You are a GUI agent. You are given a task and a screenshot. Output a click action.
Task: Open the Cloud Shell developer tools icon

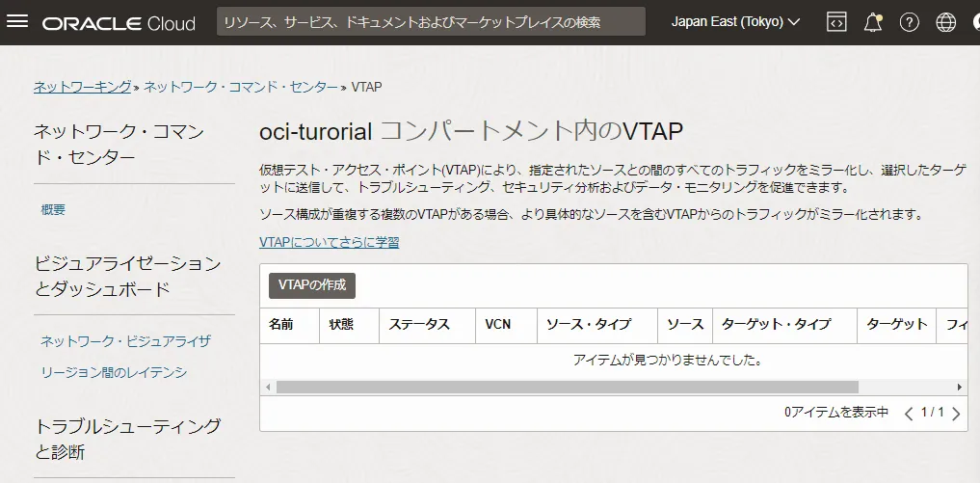[x=836, y=22]
